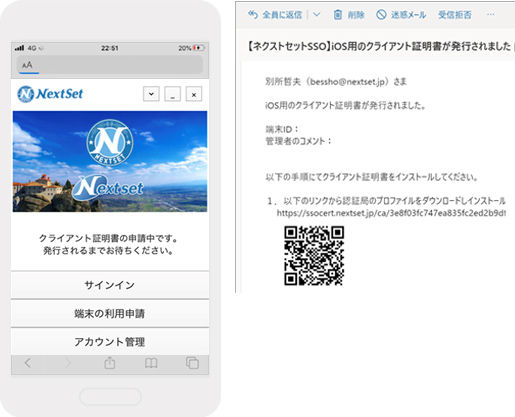Click the QR code image
515x417 pixels.
pos(314,256)
